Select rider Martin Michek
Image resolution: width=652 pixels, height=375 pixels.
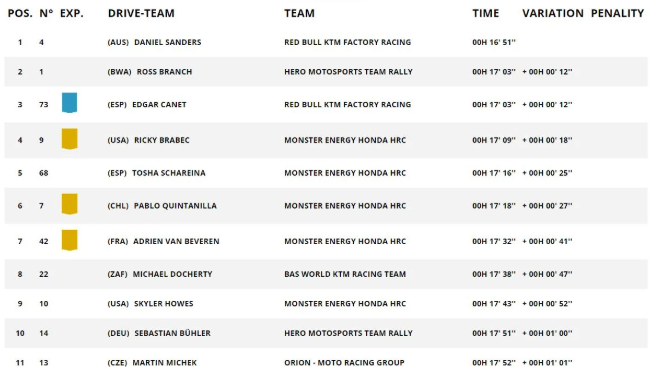tap(164, 363)
